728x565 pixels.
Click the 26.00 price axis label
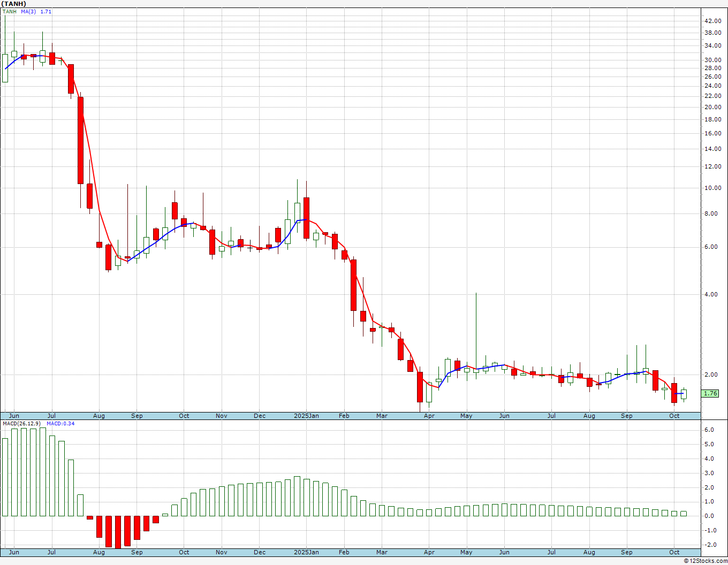pyautogui.click(x=712, y=77)
